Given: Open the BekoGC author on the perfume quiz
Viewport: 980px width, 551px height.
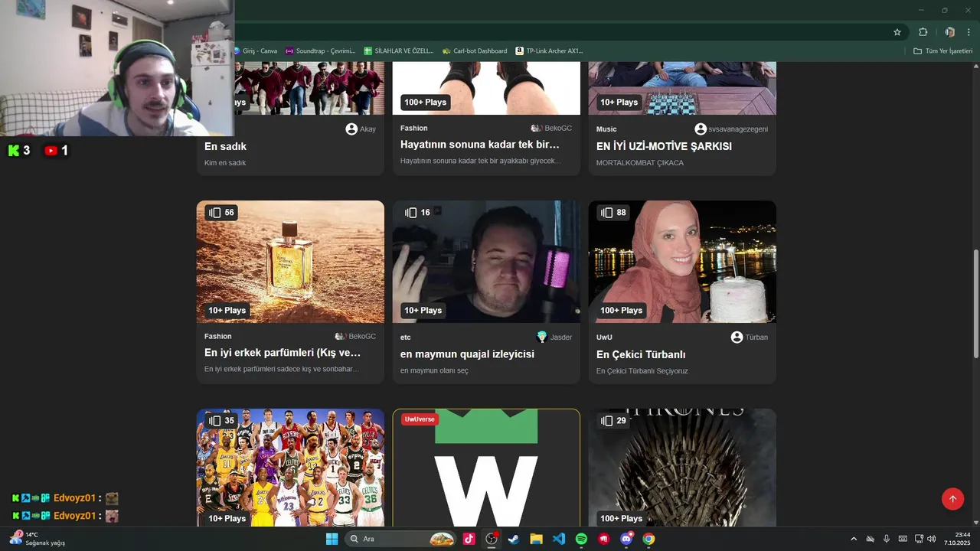Looking at the screenshot, I should [x=355, y=337].
